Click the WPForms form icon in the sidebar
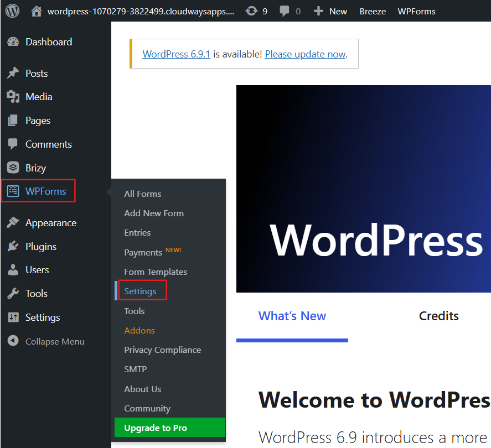Viewport: 491px width, 448px height. tap(13, 191)
